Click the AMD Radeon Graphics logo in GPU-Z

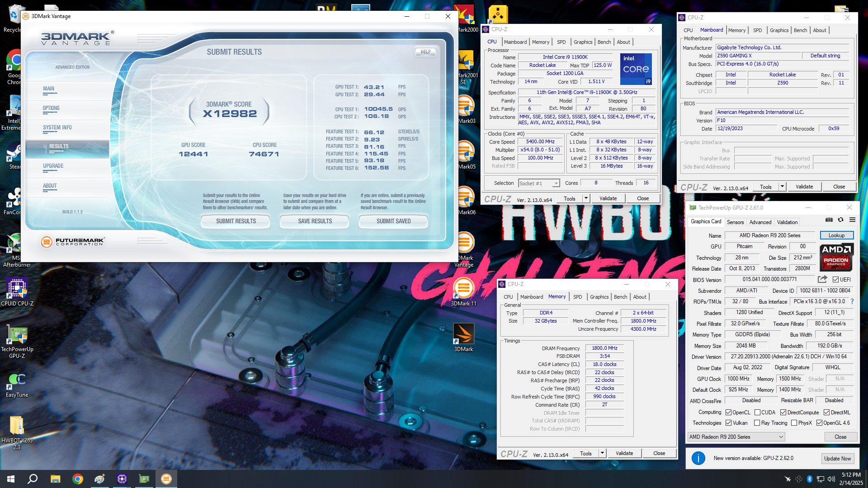[x=836, y=257]
